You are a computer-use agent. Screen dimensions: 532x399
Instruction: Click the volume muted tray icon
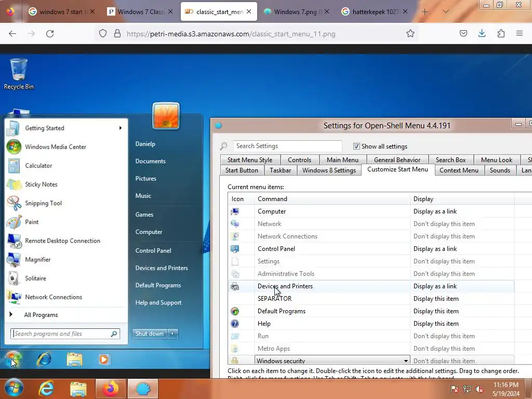pos(480,389)
